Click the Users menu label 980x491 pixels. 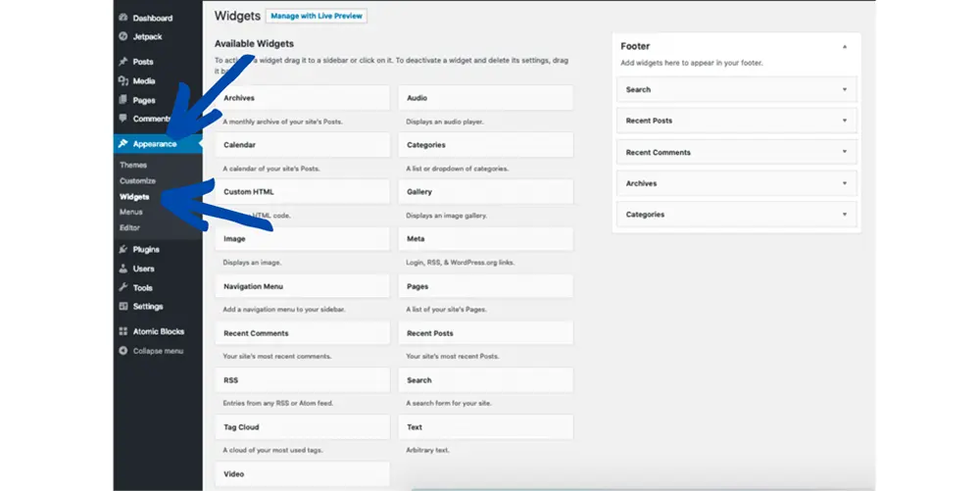144,269
